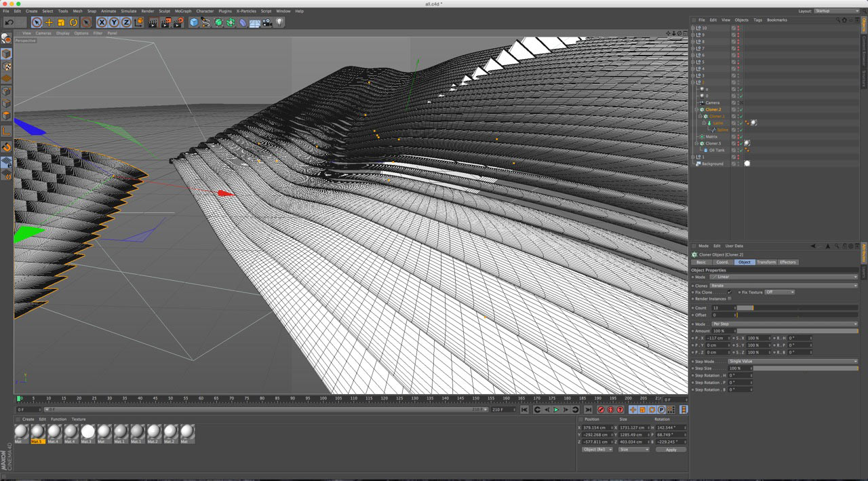The height and width of the screenshot is (481, 868).
Task: Click the red Record Active Objects button
Action: (x=601, y=410)
